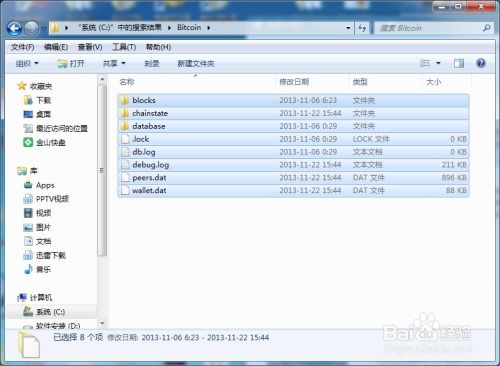Open the recent locations dropdown beside Forward
The width and height of the screenshot is (500, 366).
click(44, 29)
